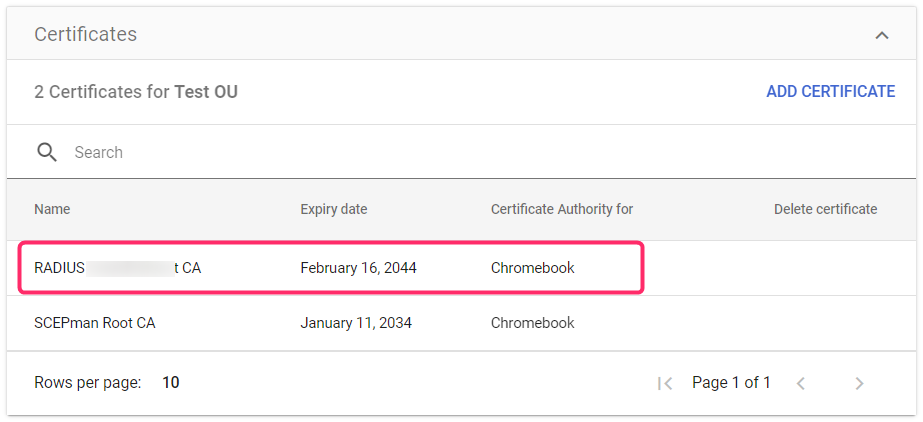Select the SCEPman Root CA row

(95, 323)
